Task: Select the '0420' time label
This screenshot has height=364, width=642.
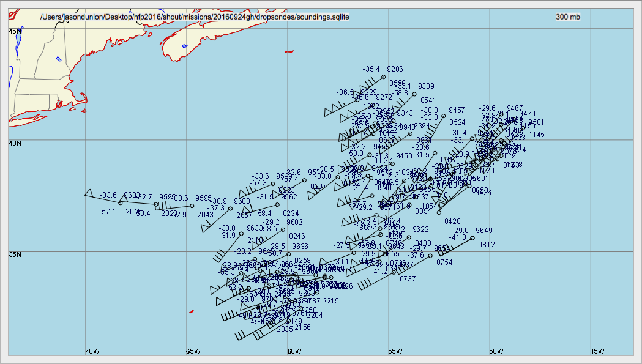Action: 452,221
